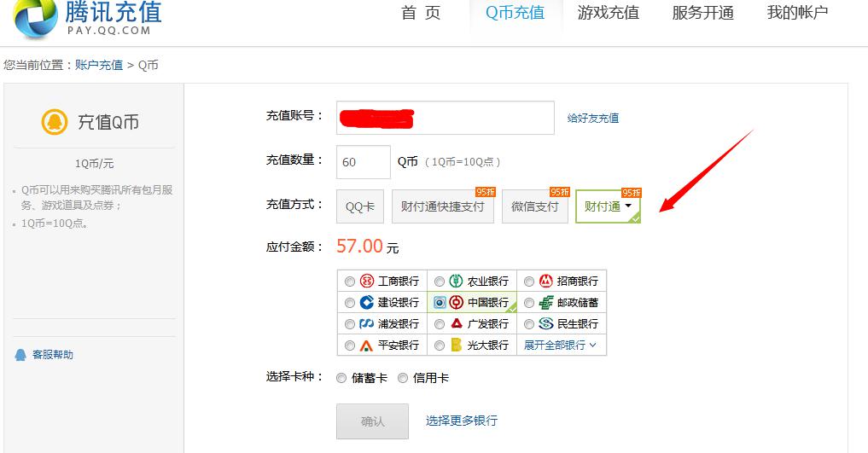Click the 光大银行 logo icon
The image size is (868, 453).
tap(456, 346)
